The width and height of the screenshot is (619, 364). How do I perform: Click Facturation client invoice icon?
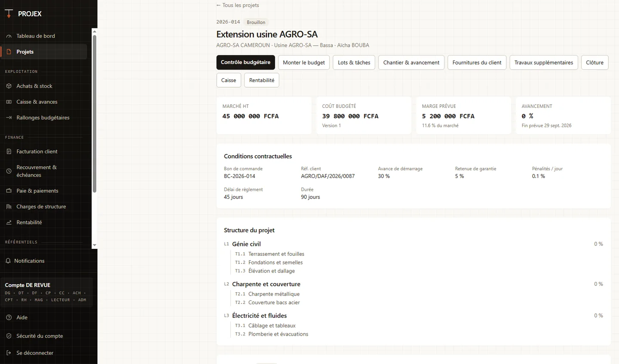coord(9,152)
